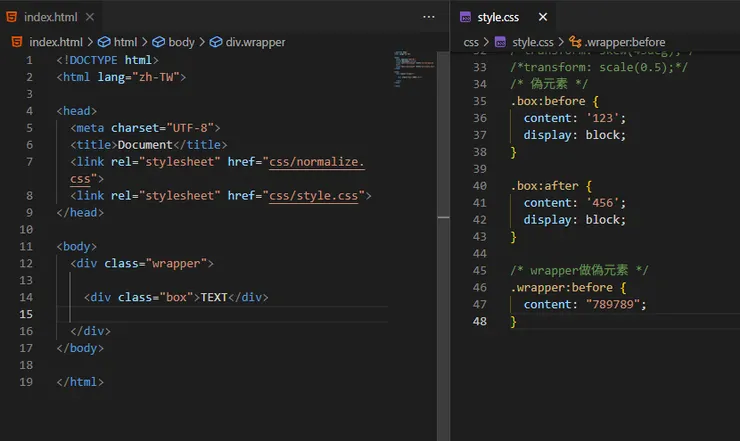Click the .wrapper:before symbol icon in the breadcrumb

[575, 42]
